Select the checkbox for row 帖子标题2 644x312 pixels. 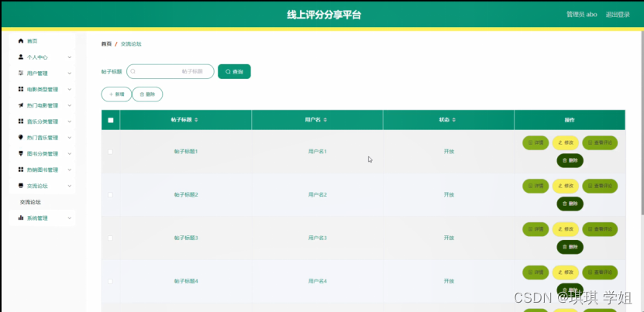click(x=111, y=194)
